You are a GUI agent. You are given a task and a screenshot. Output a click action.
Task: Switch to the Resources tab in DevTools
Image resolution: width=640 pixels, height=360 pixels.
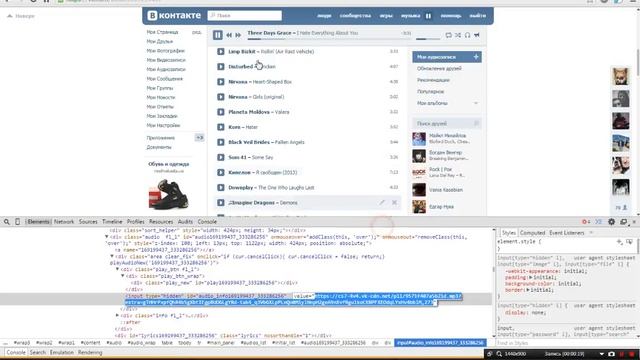pos(161,222)
